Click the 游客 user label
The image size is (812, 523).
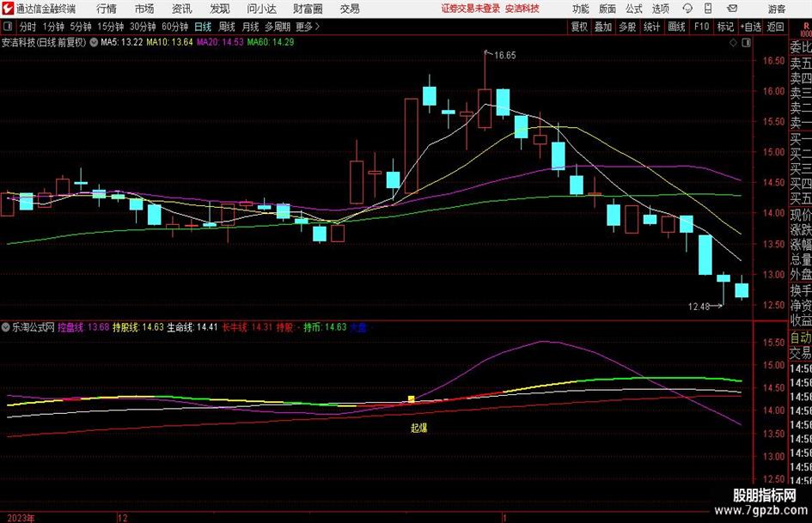pos(776,9)
